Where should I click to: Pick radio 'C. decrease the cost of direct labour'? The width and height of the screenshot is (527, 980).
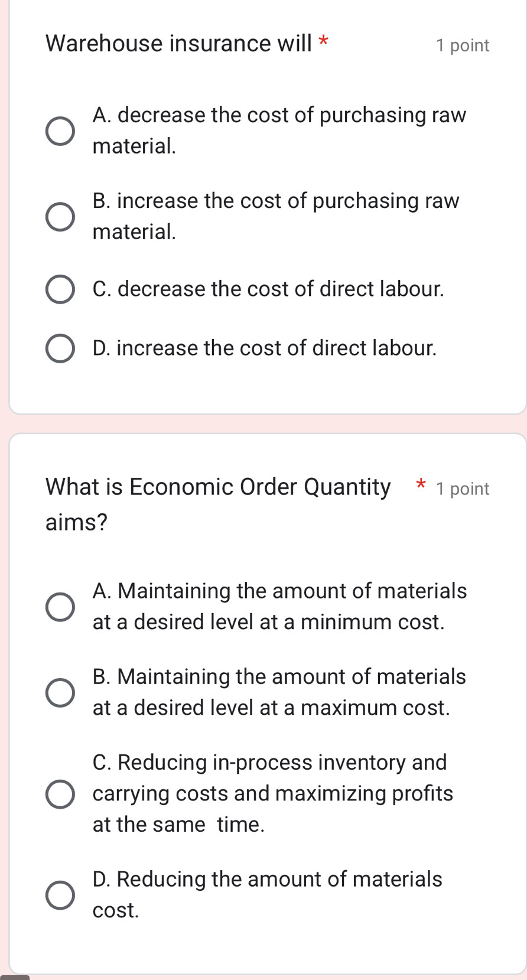[60, 289]
